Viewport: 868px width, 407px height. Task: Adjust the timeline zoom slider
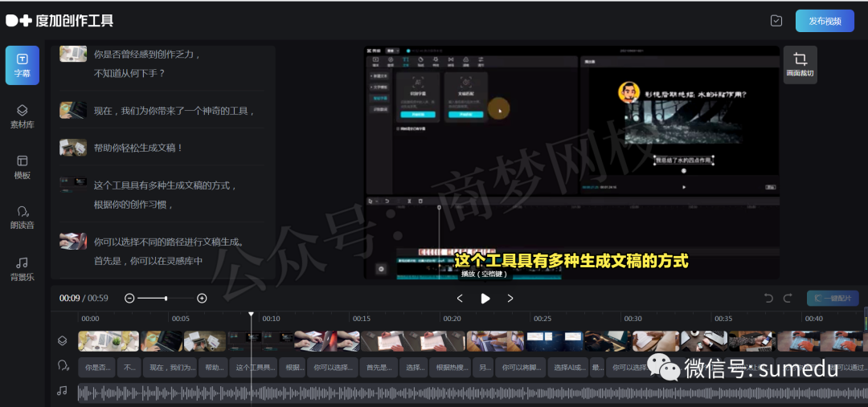coord(166,299)
